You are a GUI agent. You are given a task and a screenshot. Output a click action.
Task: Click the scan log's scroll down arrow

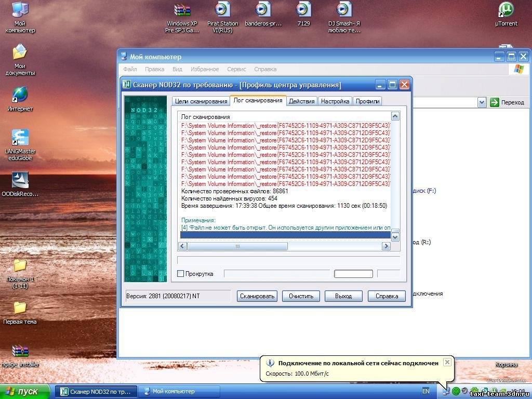395,237
